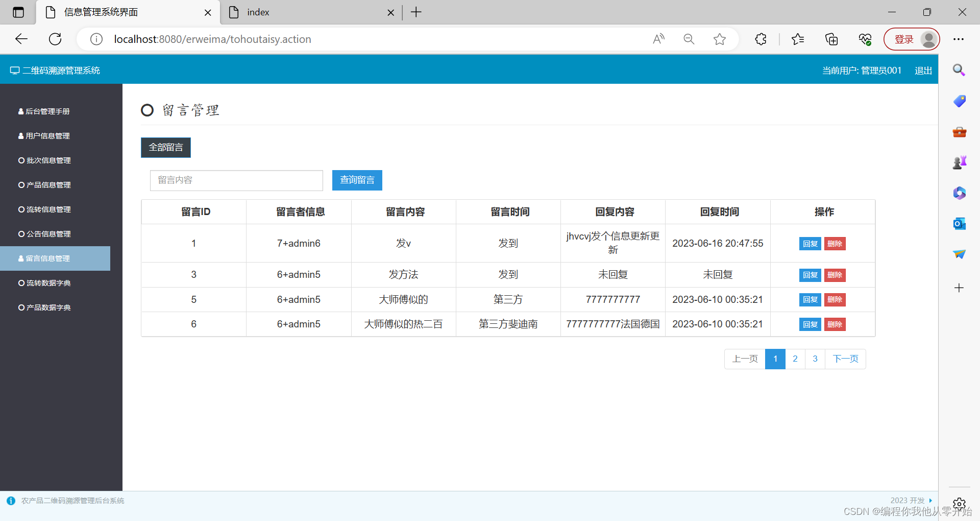Select the 信息管理系统界面 browser tab
The height and width of the screenshot is (521, 980).
point(128,12)
